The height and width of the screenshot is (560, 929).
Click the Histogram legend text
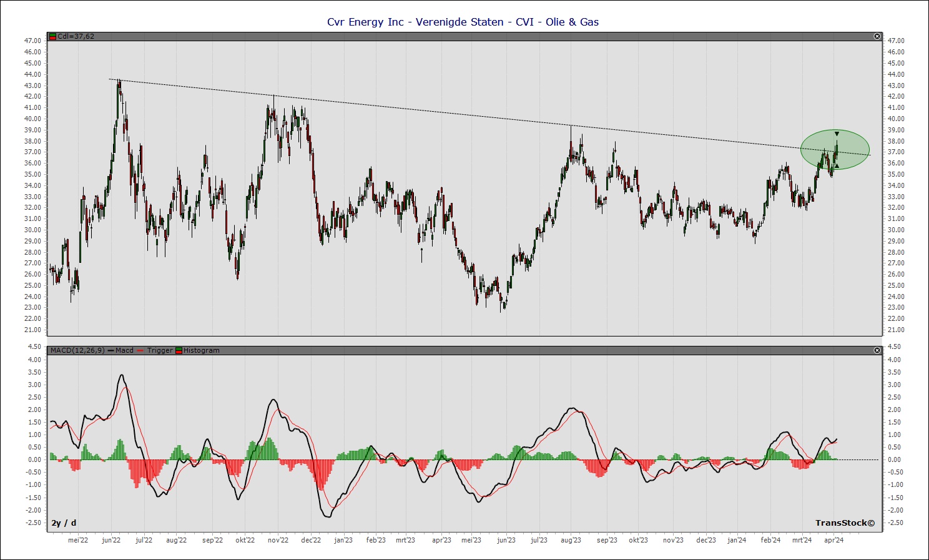(x=201, y=351)
